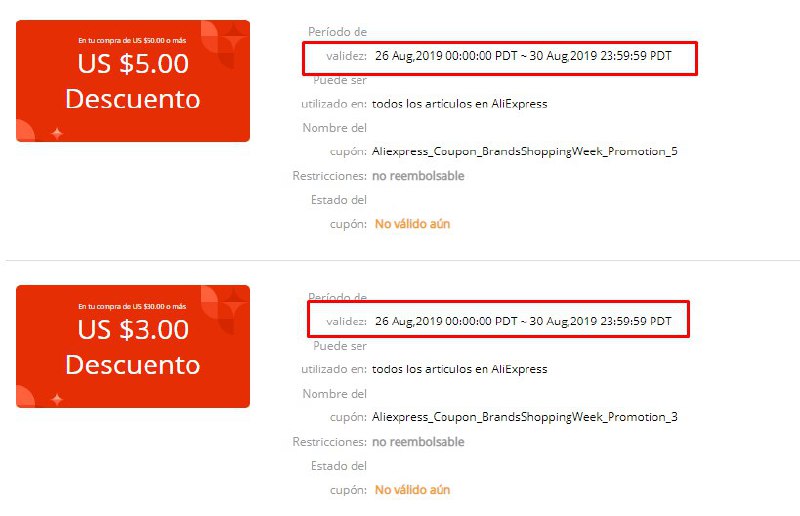800x516 pixels.
Task: Click the US $5.00 Descuento coupon card
Action: point(133,81)
